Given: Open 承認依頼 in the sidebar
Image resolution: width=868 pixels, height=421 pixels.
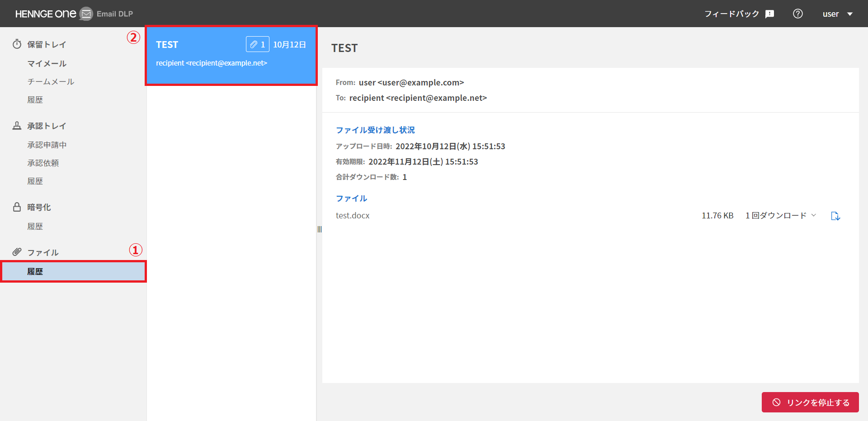Looking at the screenshot, I should [43, 163].
